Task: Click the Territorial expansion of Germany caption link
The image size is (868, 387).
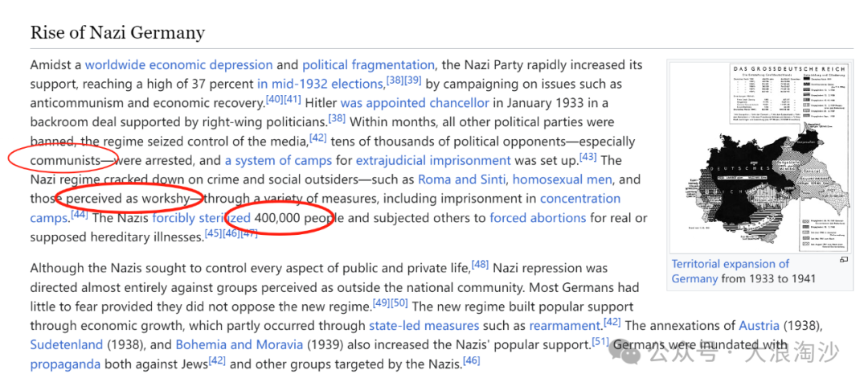Action: click(730, 271)
